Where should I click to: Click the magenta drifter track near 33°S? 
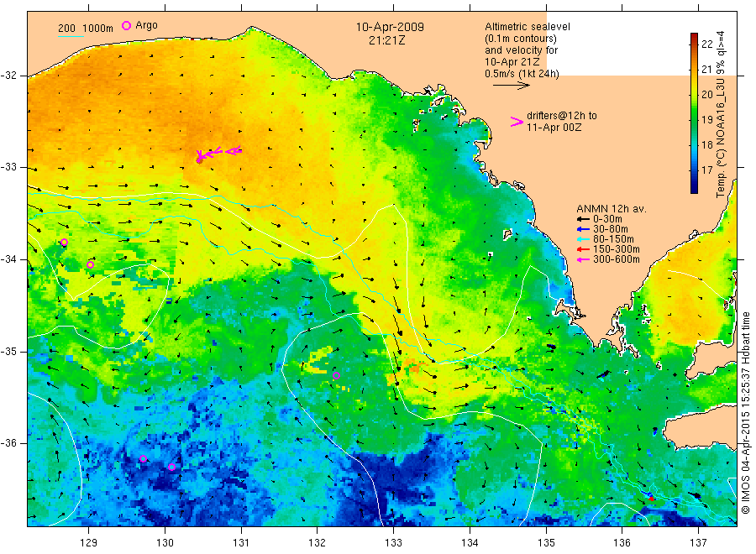coord(218,154)
